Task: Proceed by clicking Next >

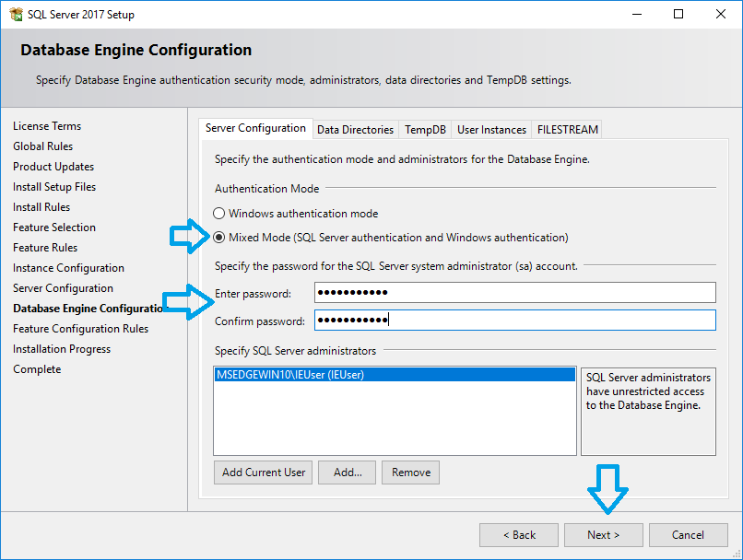Action: coord(603,535)
